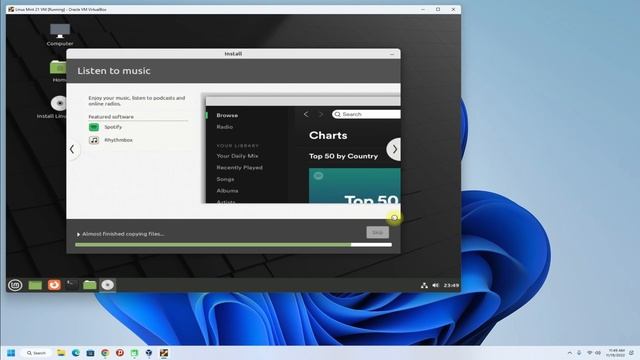This screenshot has width=640, height=360.
Task: Click the Rhythmbox icon under Featured software
Action: pos(94,140)
